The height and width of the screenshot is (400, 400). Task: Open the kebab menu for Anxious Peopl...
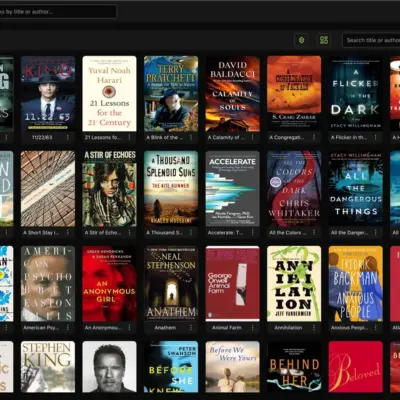point(376,328)
